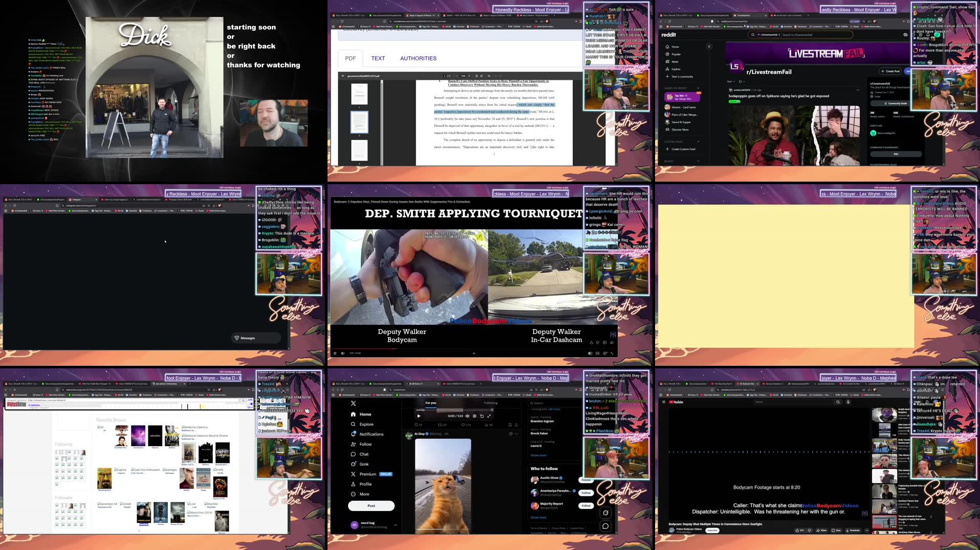Image resolution: width=980 pixels, height=550 pixels.
Task: Mute the bodycam video with the volume icon
Action: click(x=342, y=354)
